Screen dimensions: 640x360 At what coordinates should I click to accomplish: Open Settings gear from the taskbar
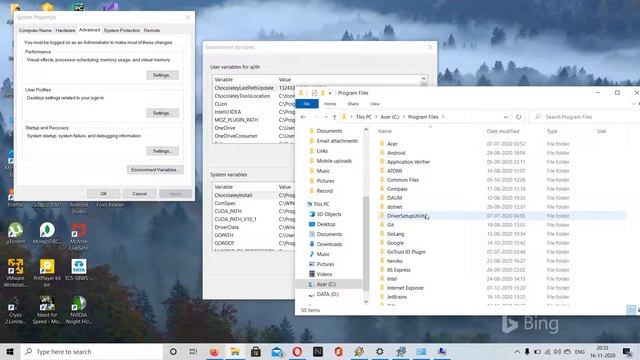(380, 351)
